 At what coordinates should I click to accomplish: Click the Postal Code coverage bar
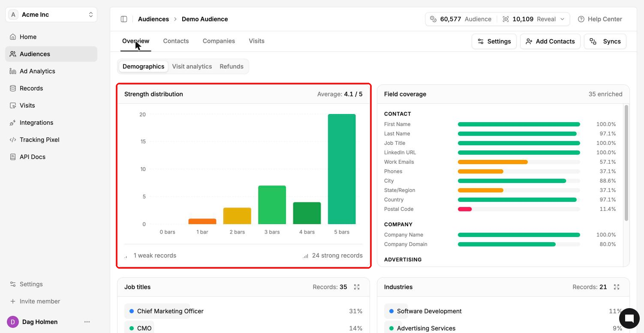[519, 209]
